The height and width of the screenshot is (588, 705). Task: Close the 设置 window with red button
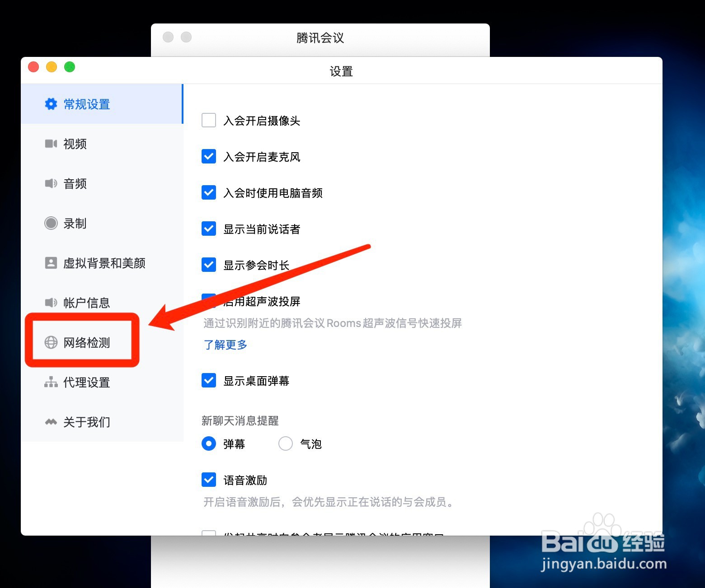coord(33,67)
